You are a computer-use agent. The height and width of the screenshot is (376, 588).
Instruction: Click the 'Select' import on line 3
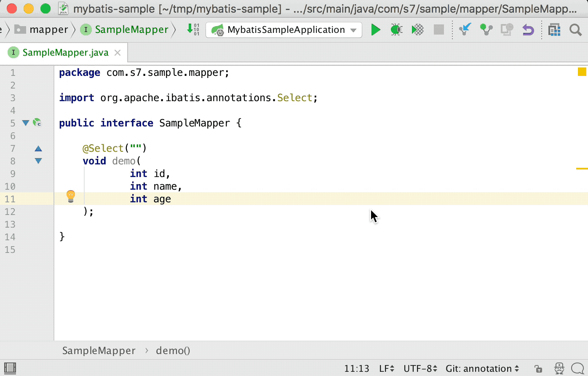tap(294, 98)
